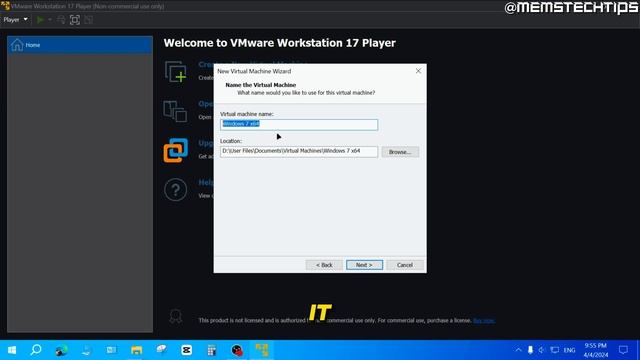This screenshot has height=360, width=640.
Task: Click the network tray icon
Action: [x=555, y=350]
